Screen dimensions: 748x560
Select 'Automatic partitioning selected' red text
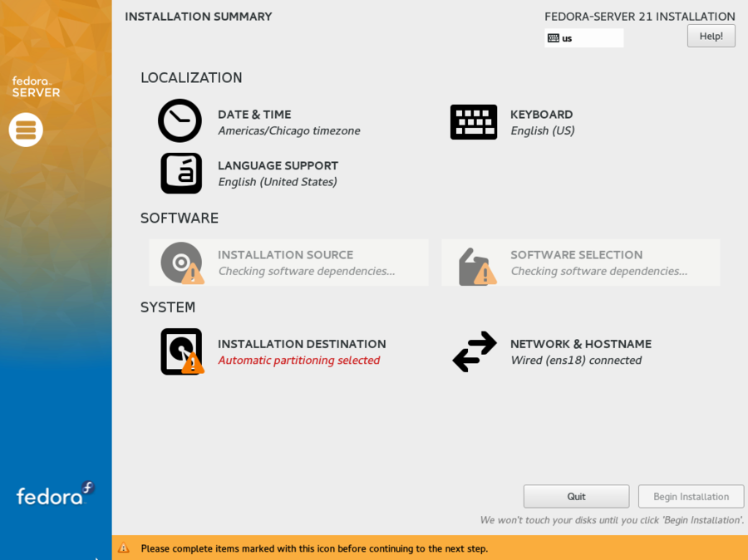click(x=298, y=361)
